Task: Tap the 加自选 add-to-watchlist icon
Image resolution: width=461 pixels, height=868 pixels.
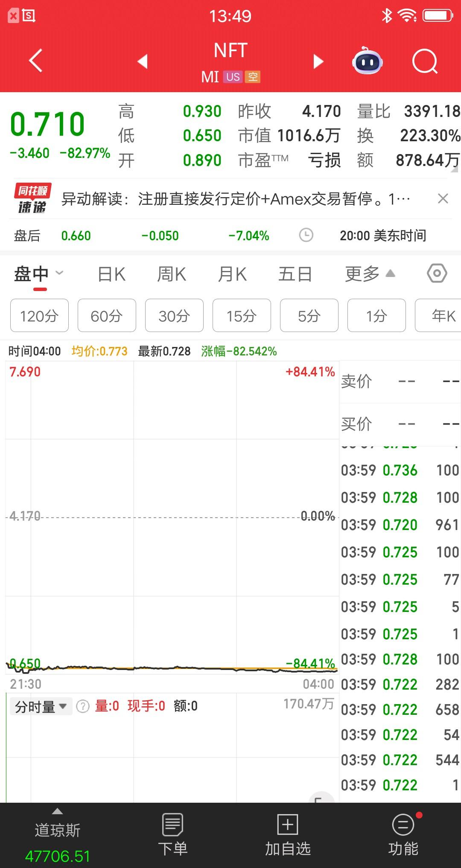Action: pyautogui.click(x=288, y=824)
